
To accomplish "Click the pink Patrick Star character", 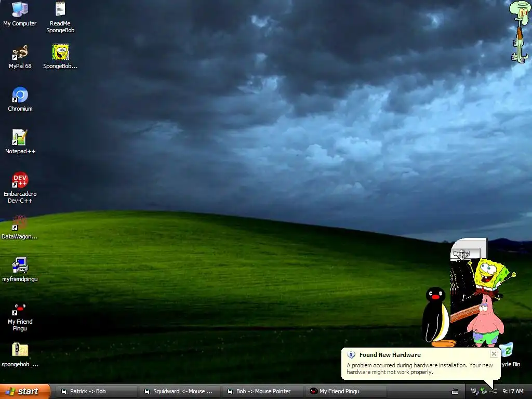I will point(486,321).
